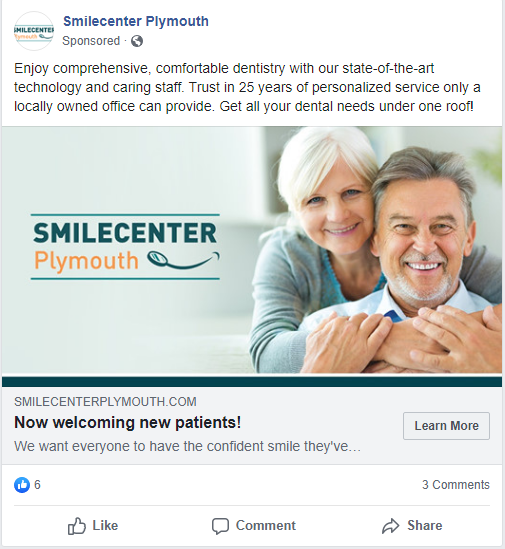The image size is (505, 549).
Task: Click the ad description about confident smile
Action: (x=187, y=446)
